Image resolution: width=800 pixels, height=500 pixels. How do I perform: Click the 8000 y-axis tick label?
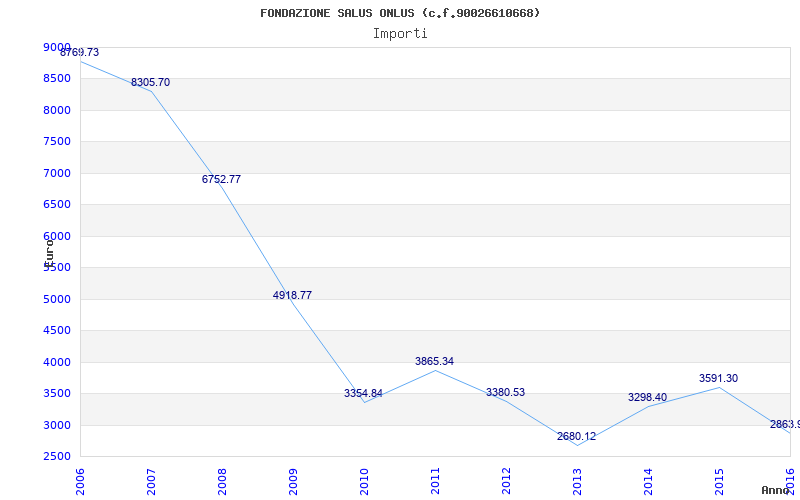tap(57, 110)
